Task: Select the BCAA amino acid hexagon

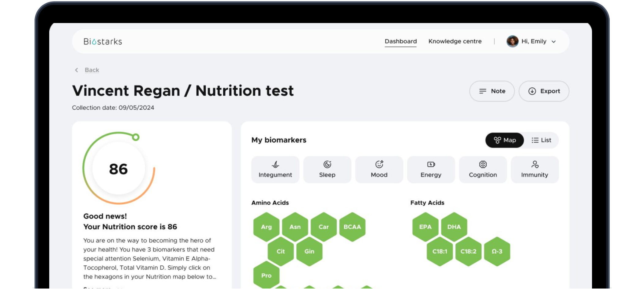Action: pyautogui.click(x=352, y=227)
